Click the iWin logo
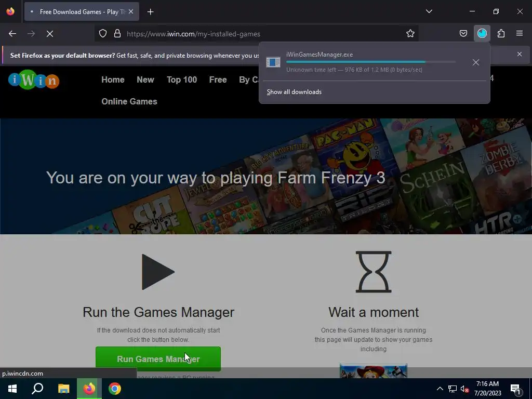The image size is (532, 399). tap(34, 80)
